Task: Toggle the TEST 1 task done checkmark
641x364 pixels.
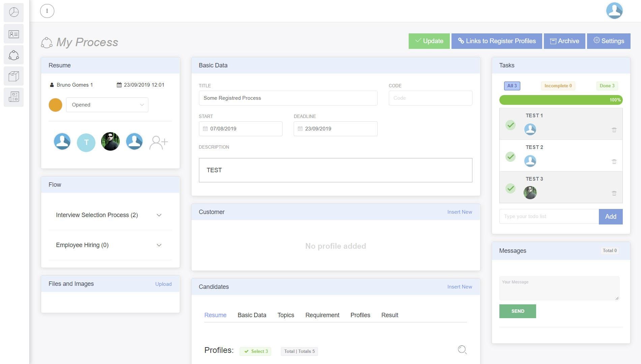Action: click(511, 125)
